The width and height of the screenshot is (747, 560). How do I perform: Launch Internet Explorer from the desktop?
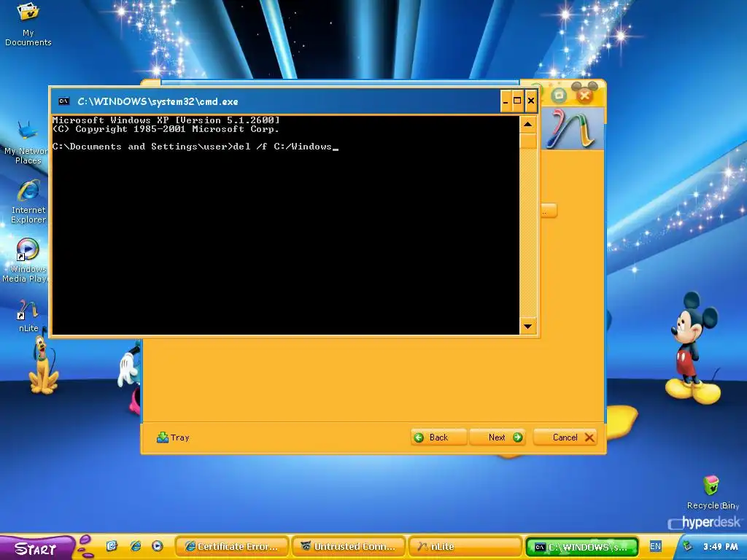(x=28, y=201)
